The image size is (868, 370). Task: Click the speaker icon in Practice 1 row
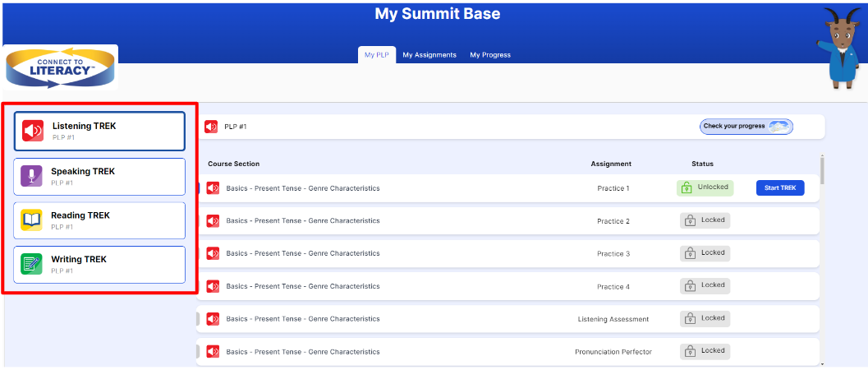213,188
